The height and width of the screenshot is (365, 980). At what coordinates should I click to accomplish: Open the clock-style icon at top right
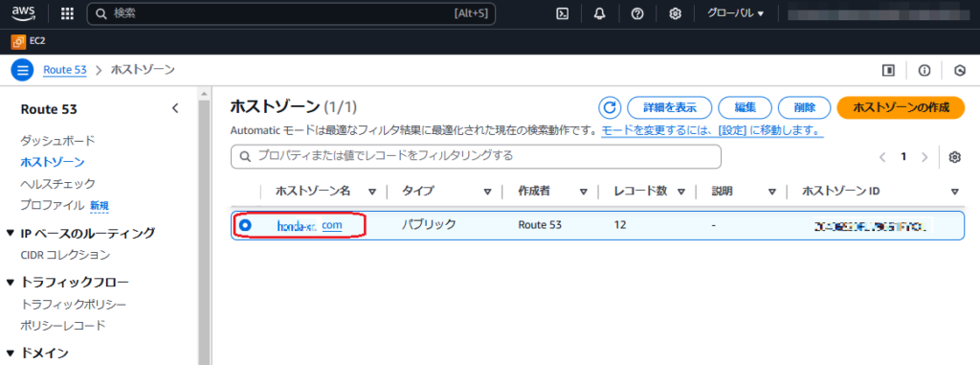[960, 71]
